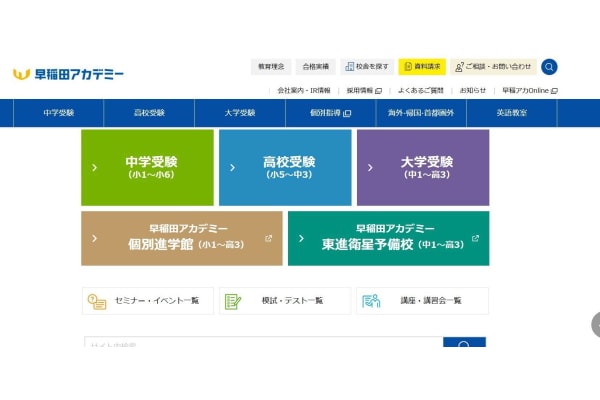Open お知らせ link

[473, 91]
